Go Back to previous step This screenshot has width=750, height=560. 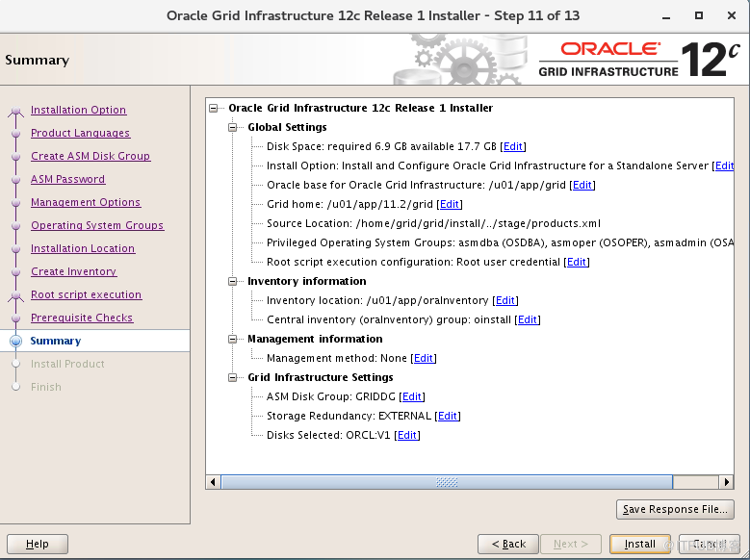coord(508,545)
